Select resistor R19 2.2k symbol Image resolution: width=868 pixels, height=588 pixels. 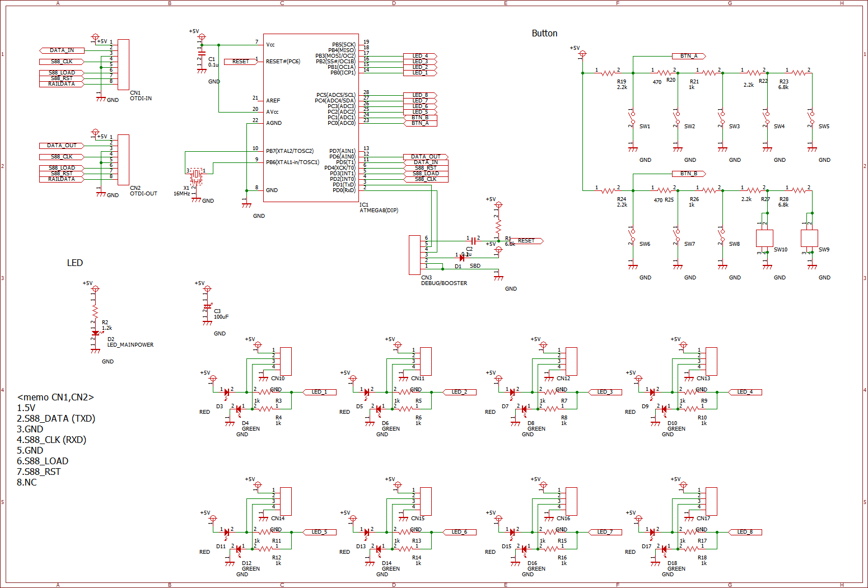click(x=608, y=73)
